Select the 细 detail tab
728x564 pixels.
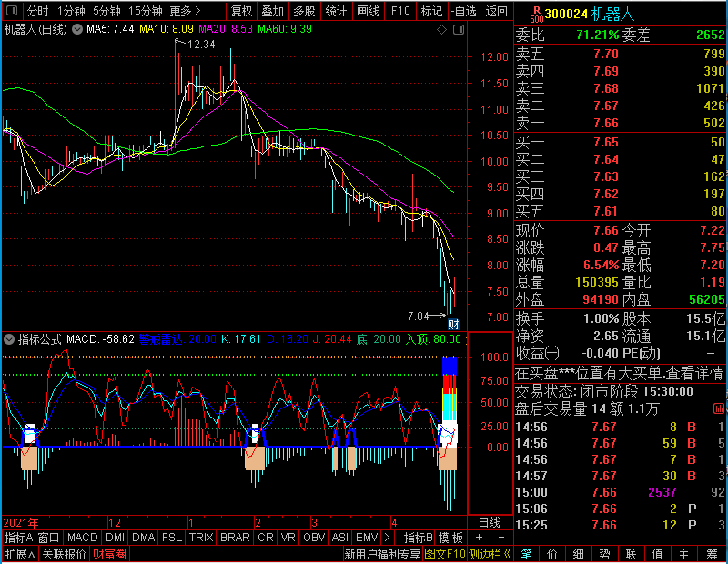[579, 554]
